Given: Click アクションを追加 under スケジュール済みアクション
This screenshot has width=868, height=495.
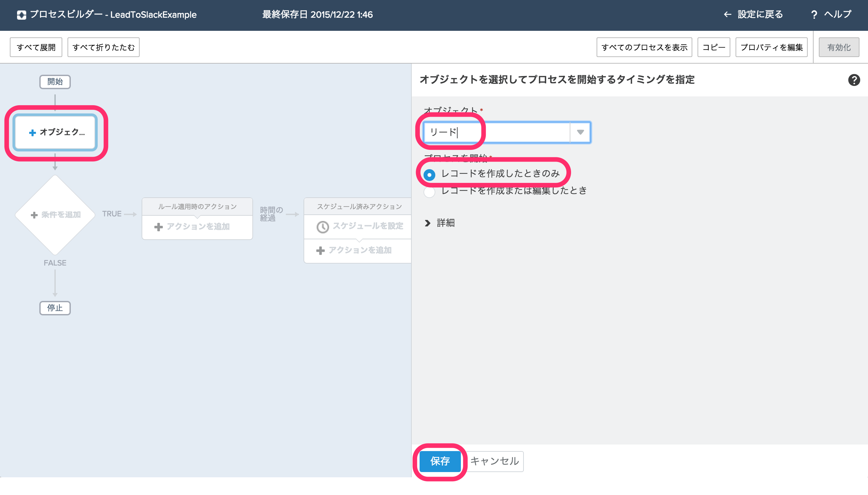Looking at the screenshot, I should 360,250.
